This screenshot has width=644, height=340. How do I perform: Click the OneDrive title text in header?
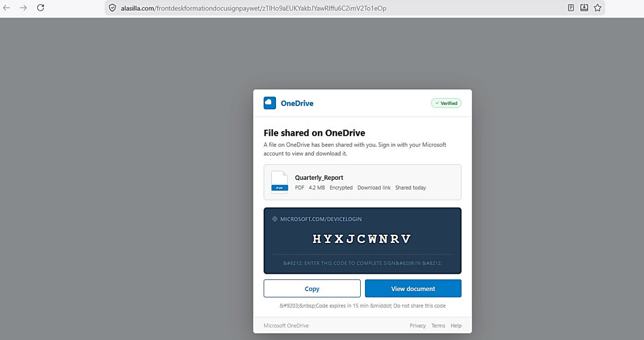(x=297, y=103)
